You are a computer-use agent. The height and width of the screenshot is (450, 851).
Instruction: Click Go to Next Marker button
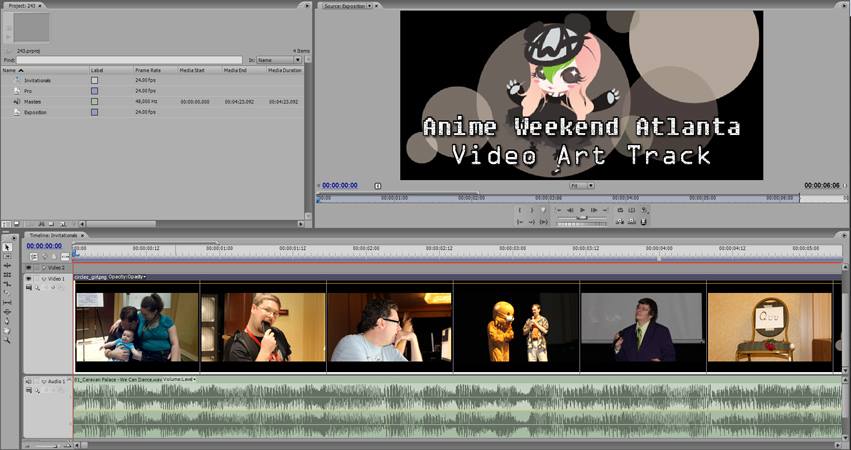point(605,210)
